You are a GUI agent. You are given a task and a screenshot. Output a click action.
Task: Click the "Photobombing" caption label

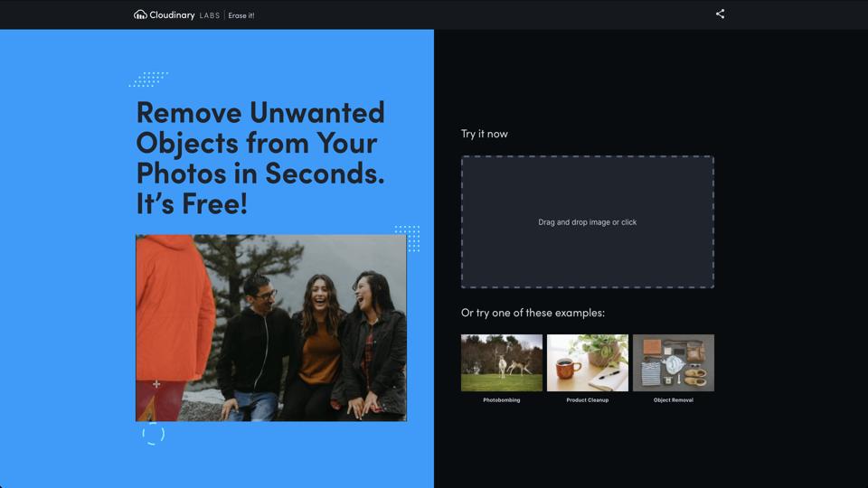502,400
